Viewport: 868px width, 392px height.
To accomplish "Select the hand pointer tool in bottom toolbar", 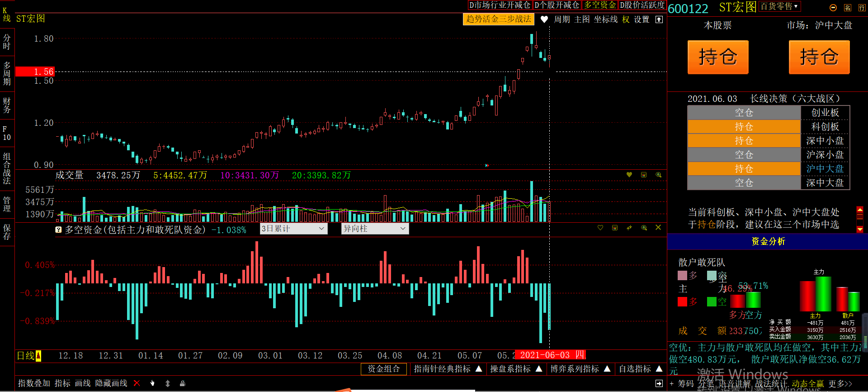I will click(x=152, y=383).
